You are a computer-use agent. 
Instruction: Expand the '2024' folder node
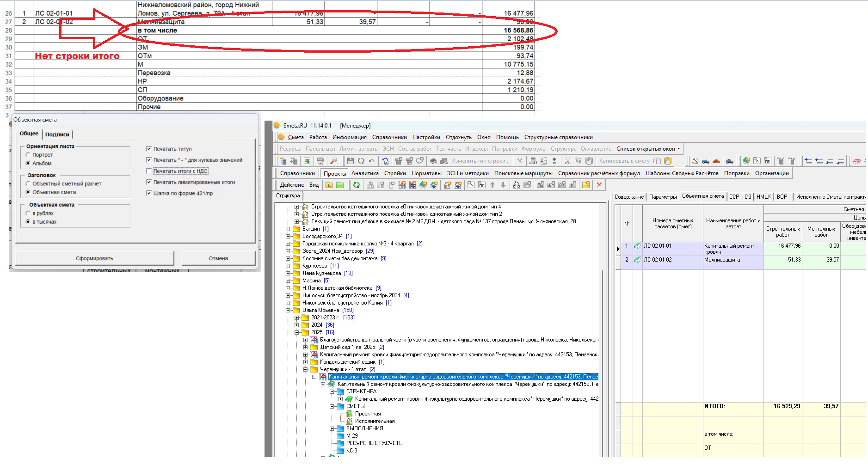click(296, 325)
